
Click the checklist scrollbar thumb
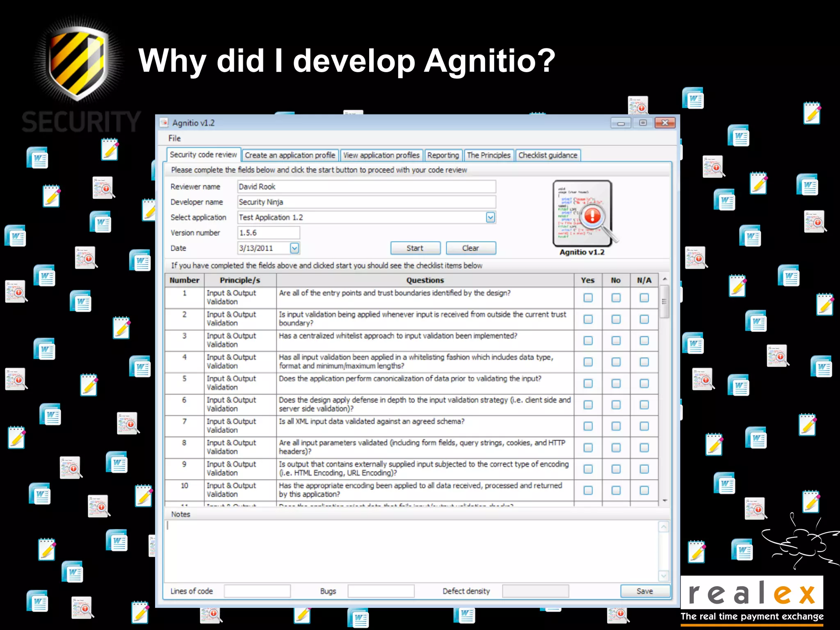click(x=664, y=302)
